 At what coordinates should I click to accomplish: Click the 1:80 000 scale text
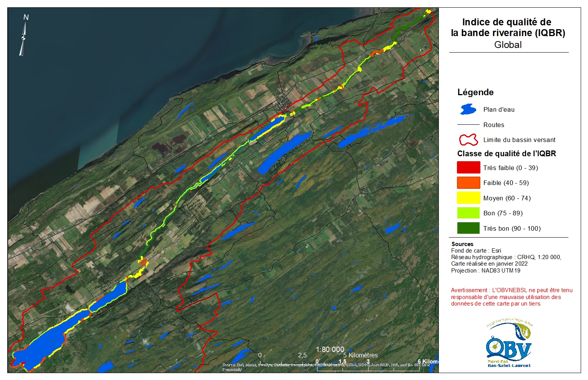(x=330, y=349)
